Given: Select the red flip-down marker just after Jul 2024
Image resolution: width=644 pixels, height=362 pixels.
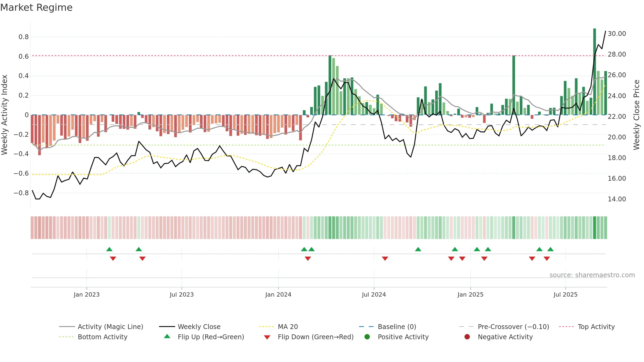Looking at the screenshot, I should pos(385,258).
